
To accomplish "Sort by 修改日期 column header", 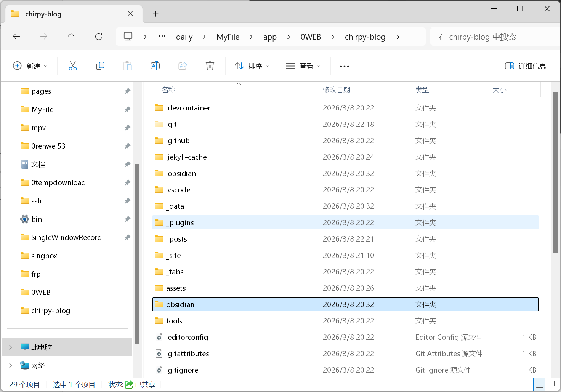I will click(x=336, y=90).
